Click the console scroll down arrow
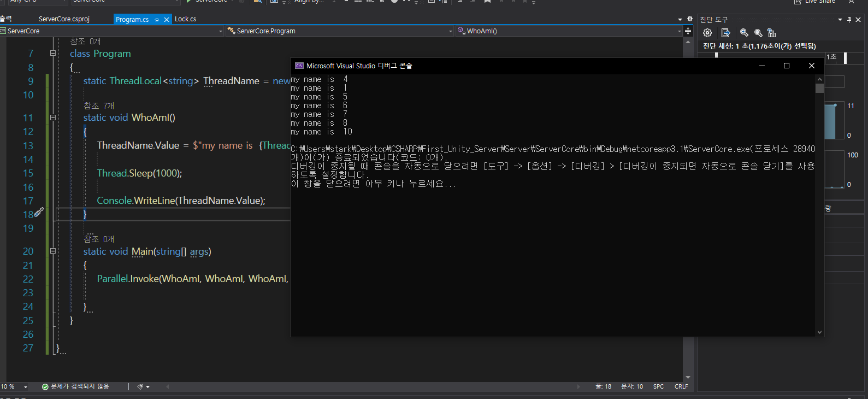 pos(819,332)
